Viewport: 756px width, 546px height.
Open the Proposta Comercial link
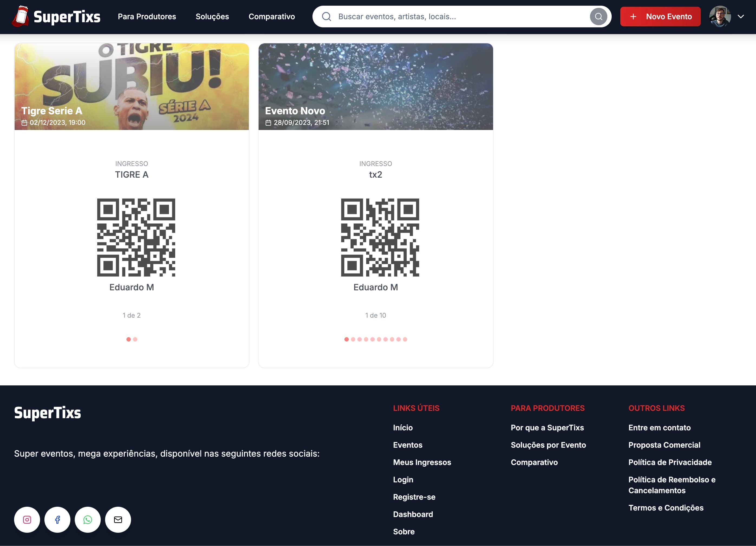(x=664, y=445)
